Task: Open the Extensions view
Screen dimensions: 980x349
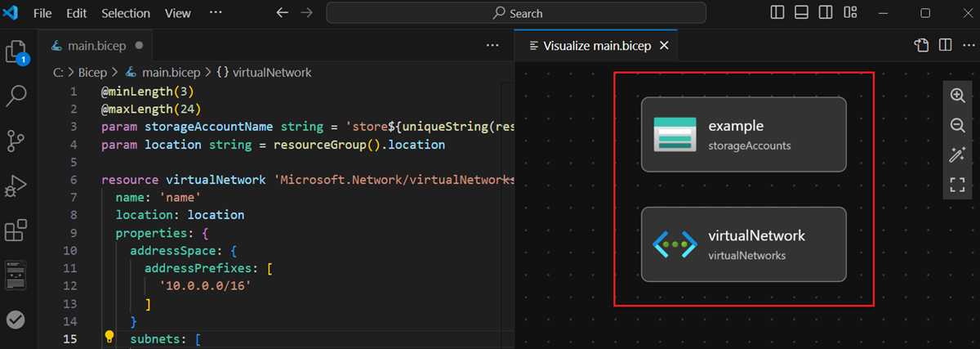Action: click(16, 230)
